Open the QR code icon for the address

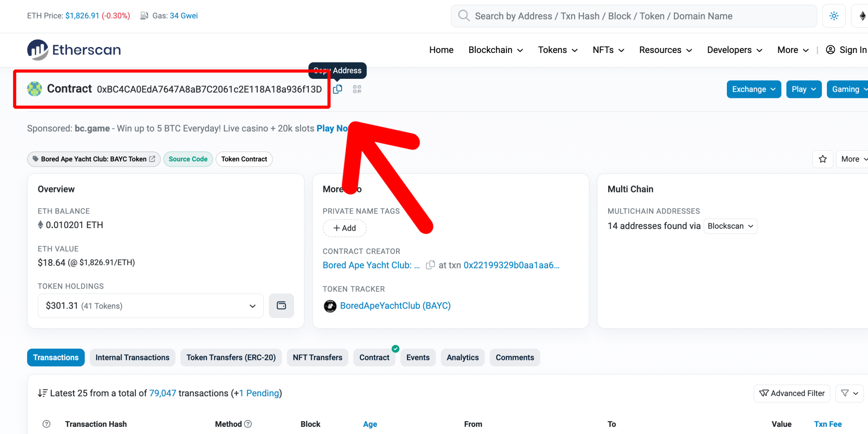coord(357,89)
